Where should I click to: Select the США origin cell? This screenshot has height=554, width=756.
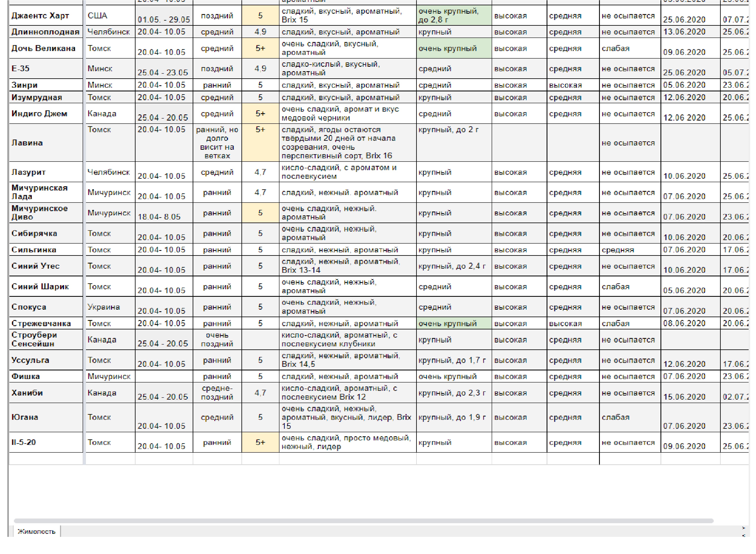coord(110,16)
